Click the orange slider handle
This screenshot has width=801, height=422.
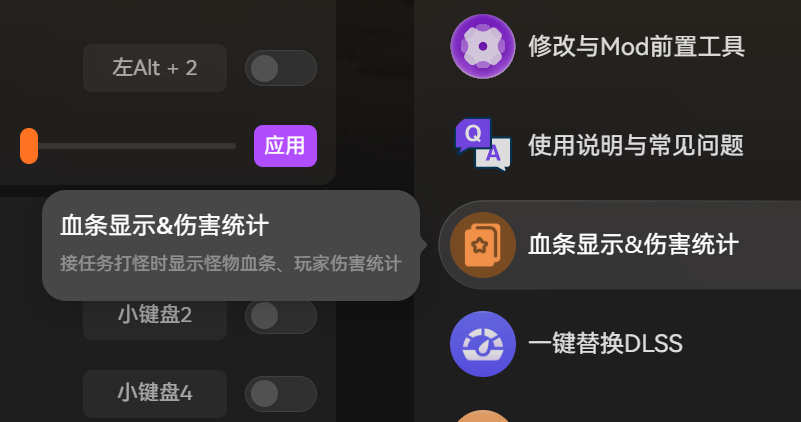click(29, 146)
